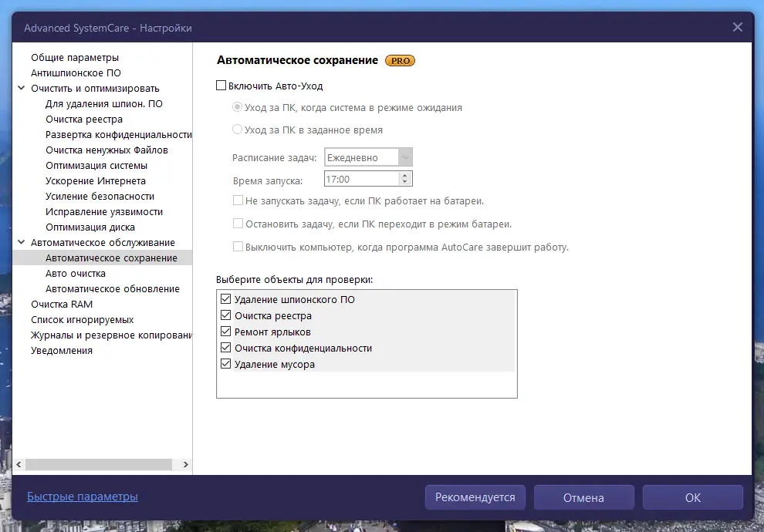Click the Рекомендуется button
The image size is (764, 532).
tap(475, 497)
